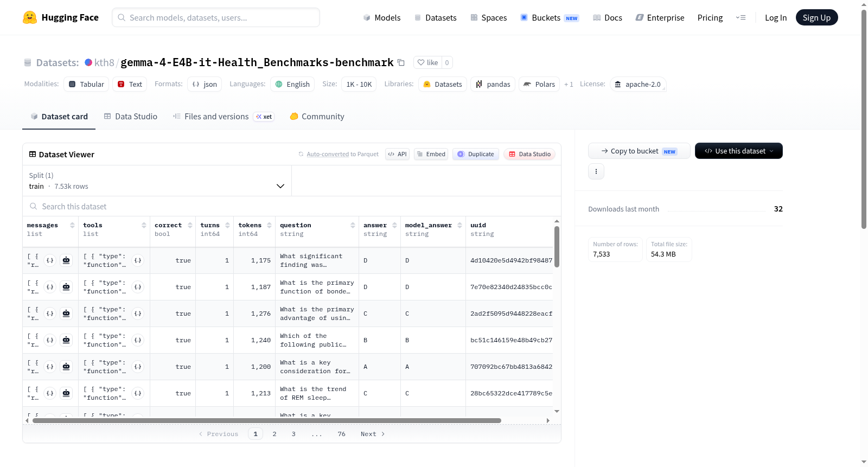
Task: Click the Embed button
Action: coord(431,154)
